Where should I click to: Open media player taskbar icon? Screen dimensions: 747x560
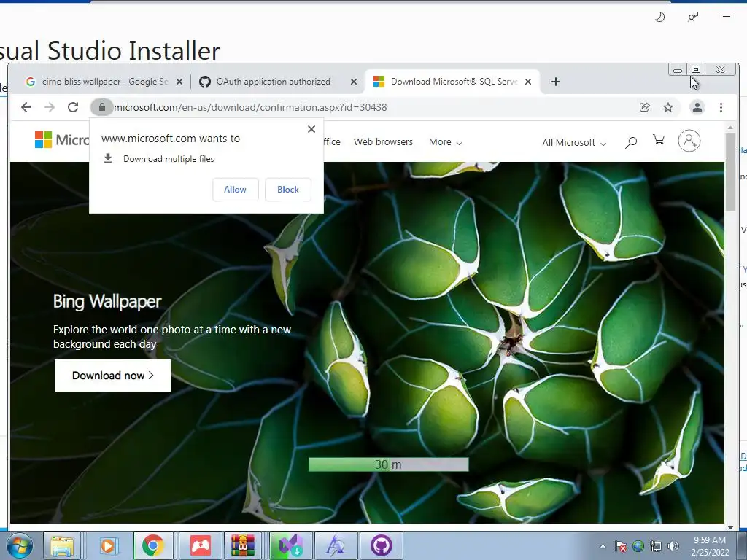[x=108, y=545]
